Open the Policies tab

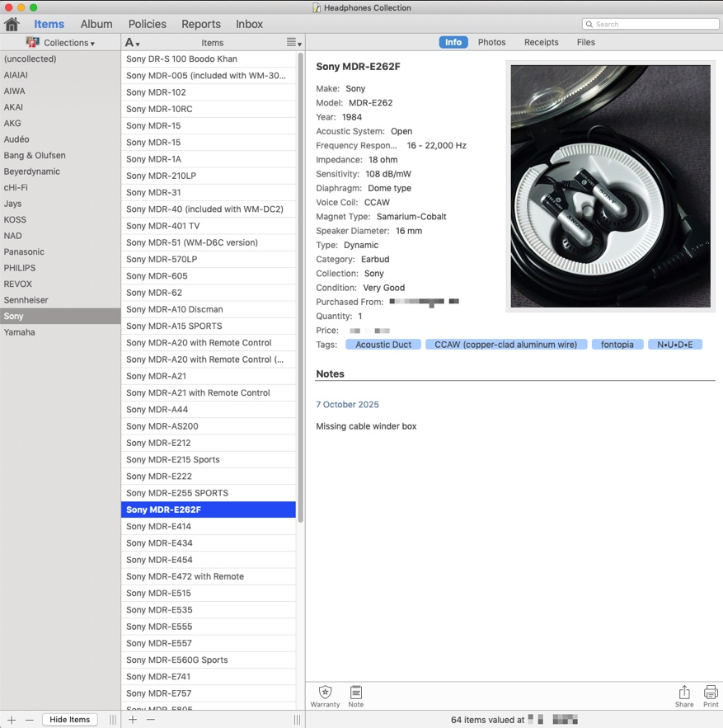148,24
